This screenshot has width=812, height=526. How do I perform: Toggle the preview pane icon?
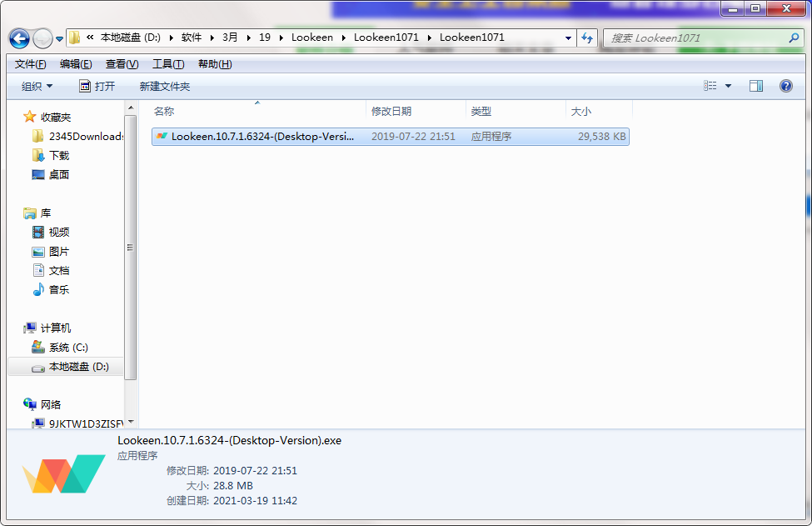(x=756, y=86)
